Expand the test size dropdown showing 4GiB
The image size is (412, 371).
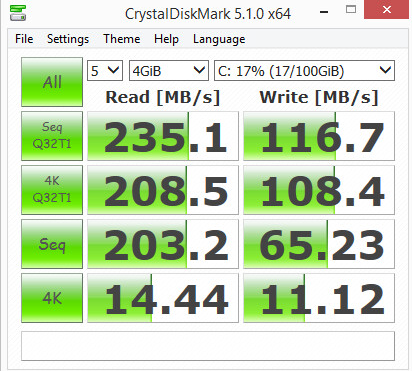pos(169,71)
